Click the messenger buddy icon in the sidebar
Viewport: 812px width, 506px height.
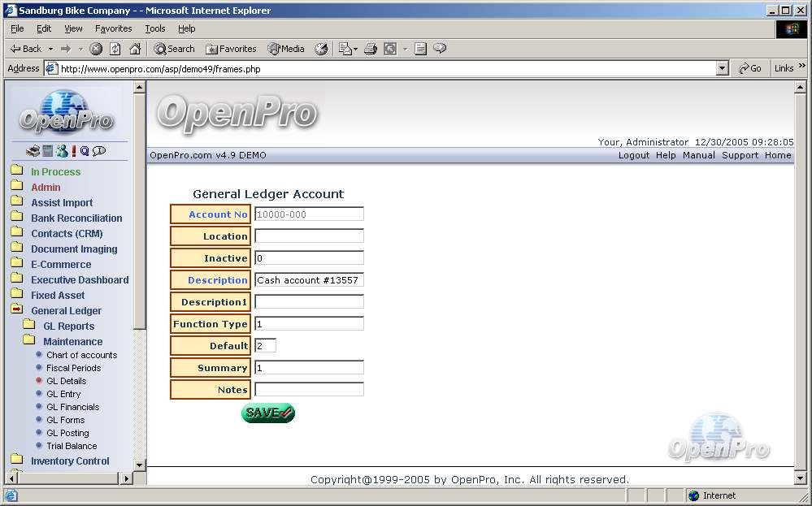pyautogui.click(x=61, y=151)
